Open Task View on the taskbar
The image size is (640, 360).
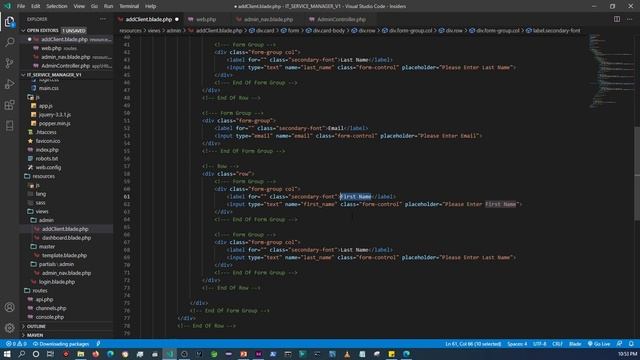point(50,354)
